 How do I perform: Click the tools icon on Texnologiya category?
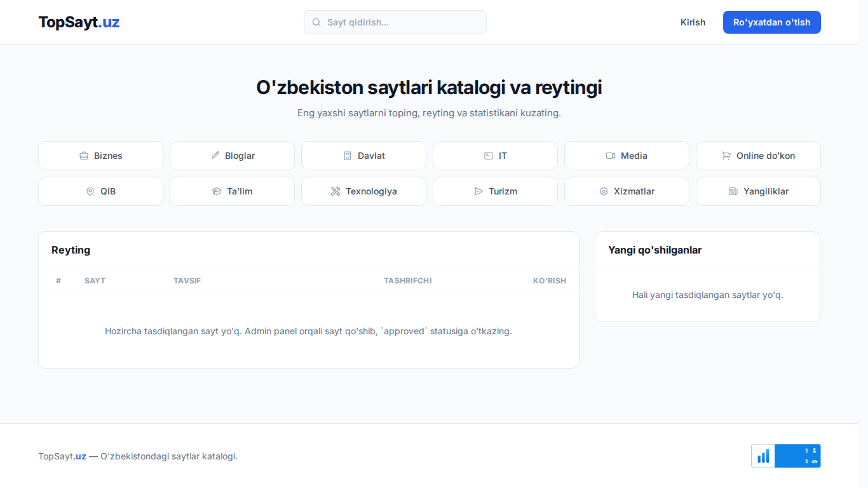pyautogui.click(x=336, y=191)
